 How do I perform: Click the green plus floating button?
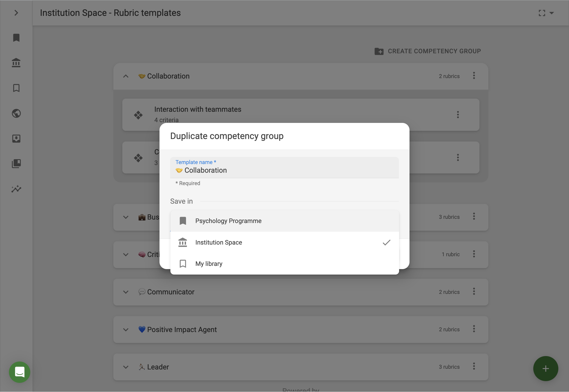(545, 368)
